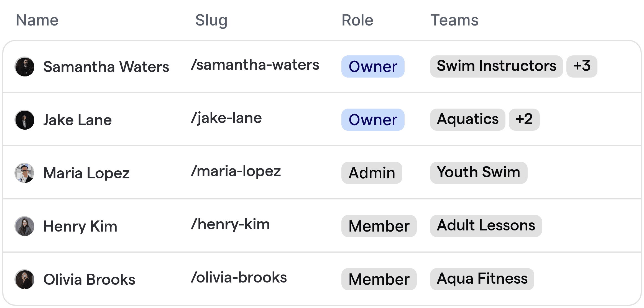Viewport: 644px width, 308px height.
Task: Click Jake Lane's Owner role badge
Action: point(373,120)
